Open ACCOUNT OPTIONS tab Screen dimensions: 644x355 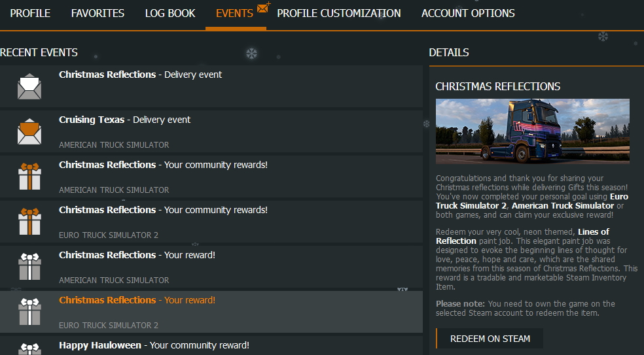click(x=468, y=13)
